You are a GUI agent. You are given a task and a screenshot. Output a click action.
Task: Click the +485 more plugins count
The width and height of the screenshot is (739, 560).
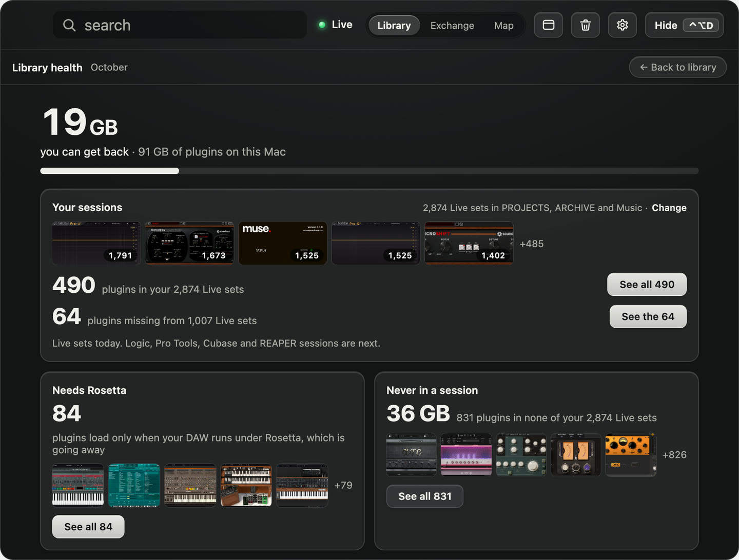[532, 244]
